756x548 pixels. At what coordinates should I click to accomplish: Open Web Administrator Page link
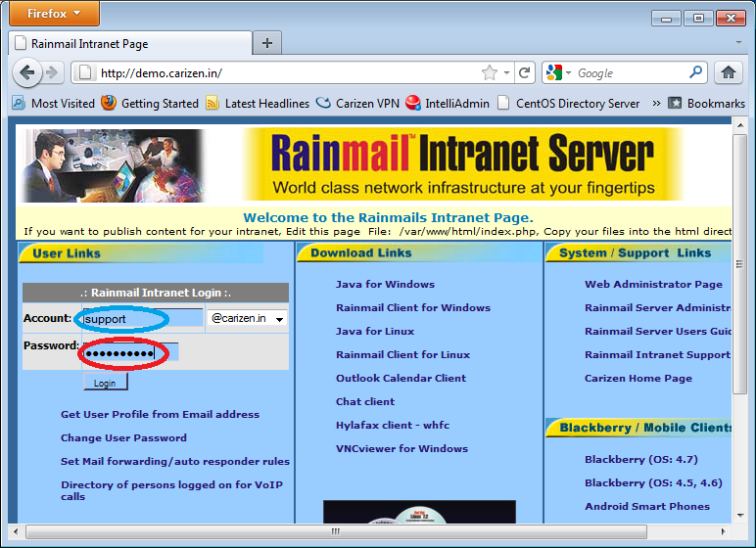click(x=653, y=285)
